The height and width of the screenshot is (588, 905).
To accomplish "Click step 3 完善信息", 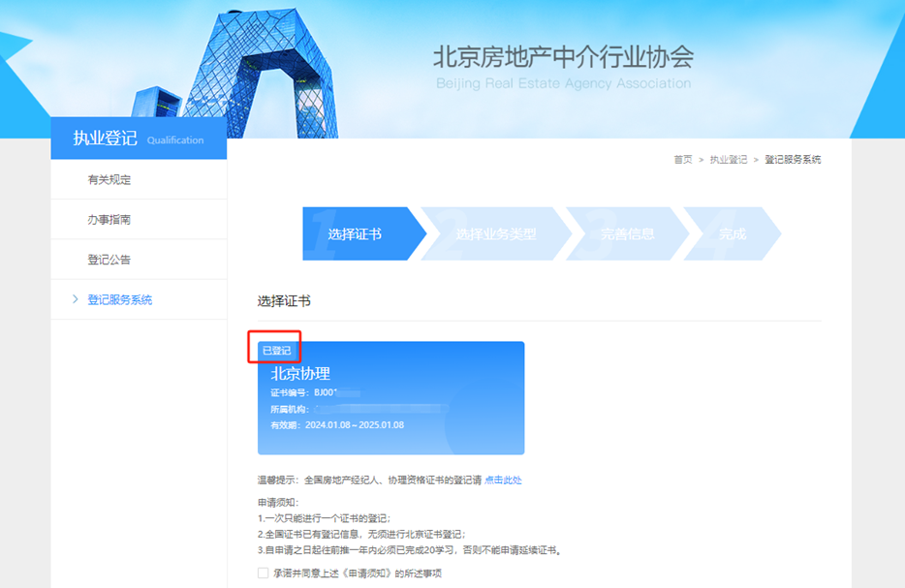I will pyautogui.click(x=627, y=233).
